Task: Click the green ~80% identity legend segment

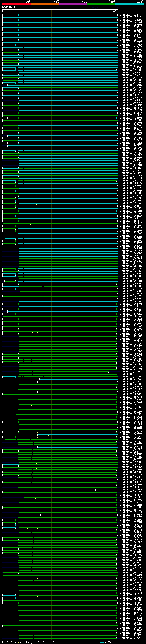Action: pos(101,4)
